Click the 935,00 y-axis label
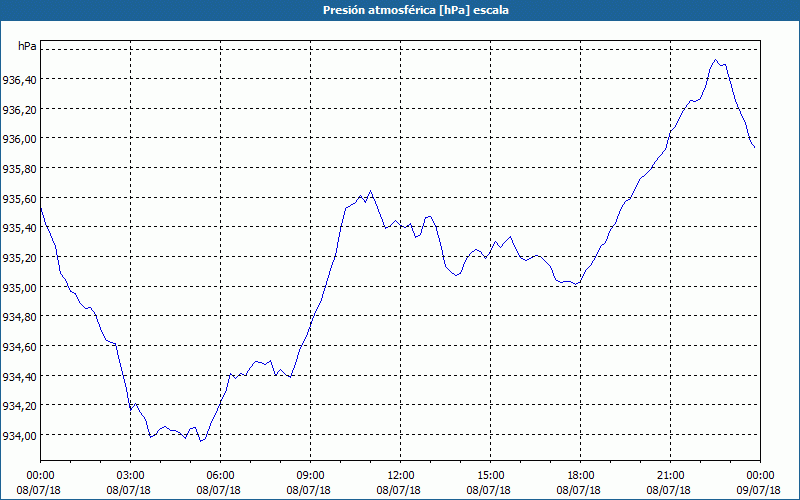The image size is (800, 500). (19, 287)
